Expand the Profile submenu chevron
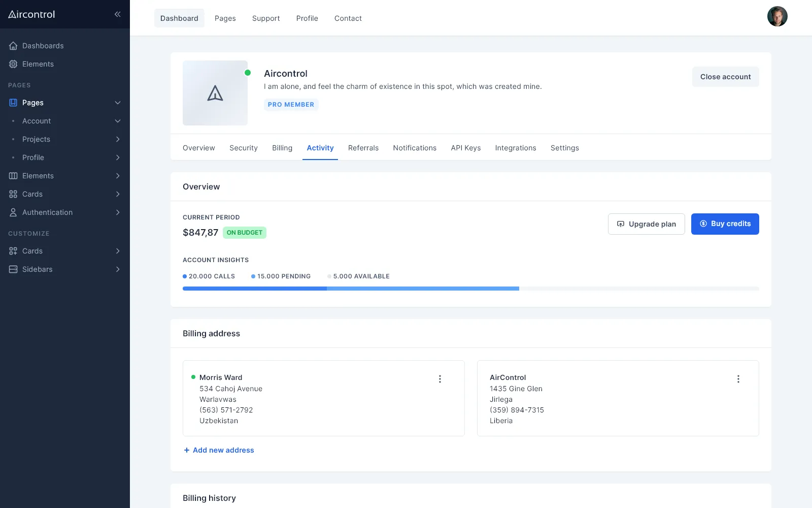 point(118,157)
